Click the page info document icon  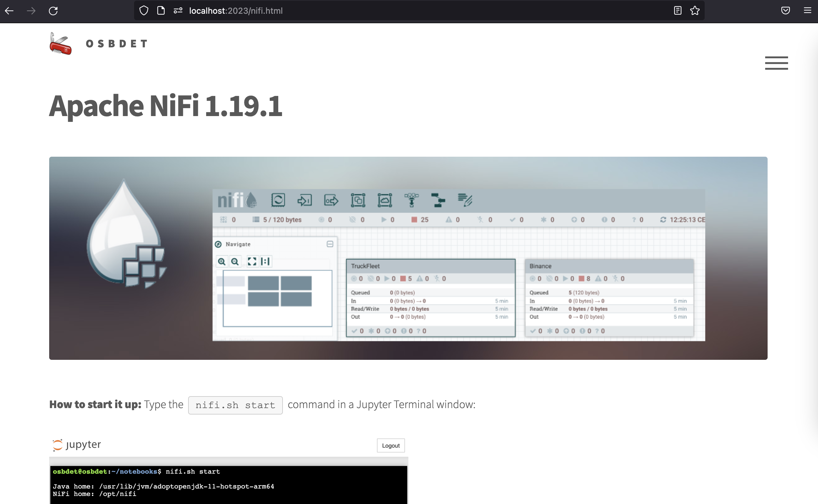[x=161, y=11]
